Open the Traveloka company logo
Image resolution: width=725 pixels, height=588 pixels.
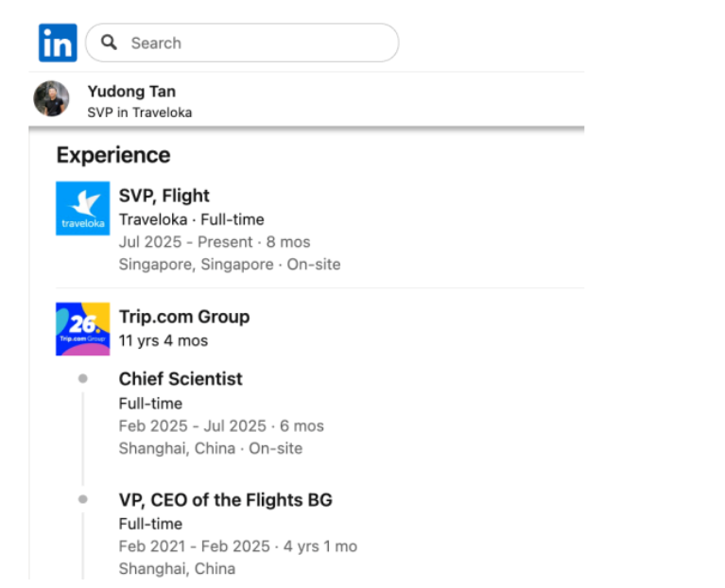(x=82, y=208)
